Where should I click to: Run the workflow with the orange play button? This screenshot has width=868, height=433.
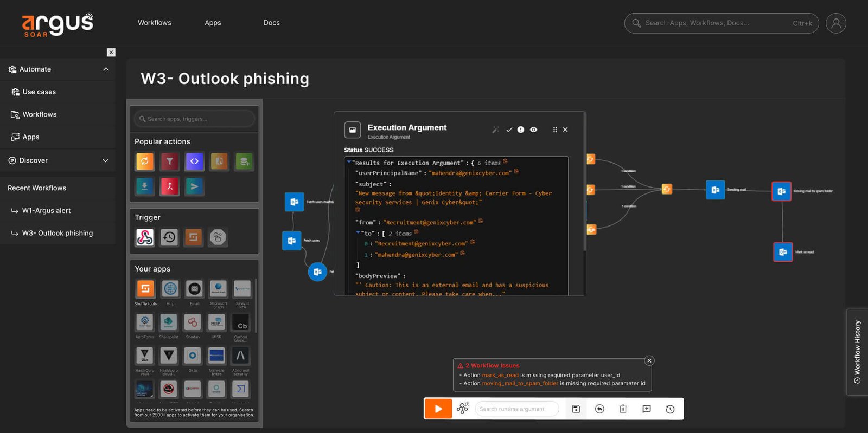pyautogui.click(x=438, y=409)
